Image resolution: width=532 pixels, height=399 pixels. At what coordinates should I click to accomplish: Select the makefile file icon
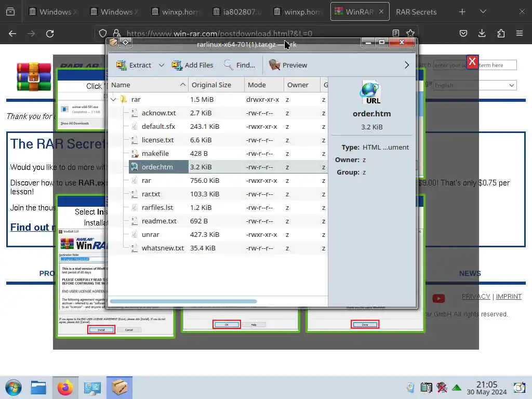click(x=135, y=154)
